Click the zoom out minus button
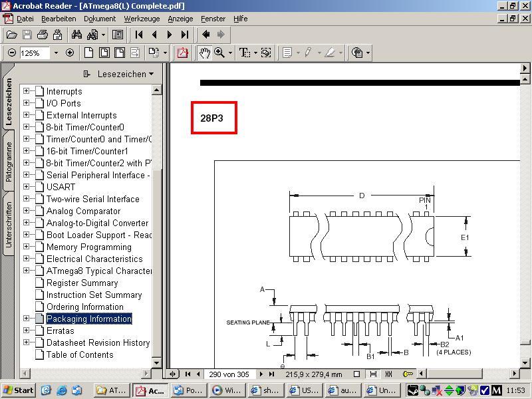This screenshot has height=399, width=532. point(11,53)
